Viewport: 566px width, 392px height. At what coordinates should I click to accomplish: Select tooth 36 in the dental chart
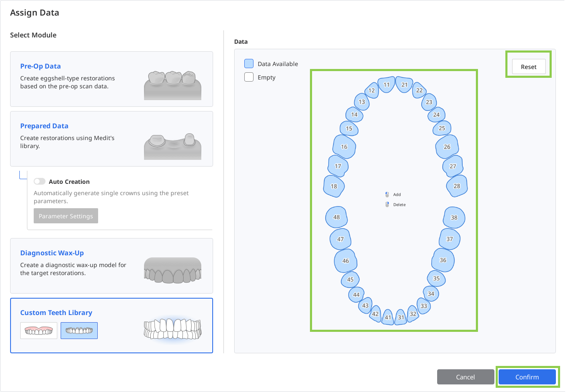tap(443, 260)
